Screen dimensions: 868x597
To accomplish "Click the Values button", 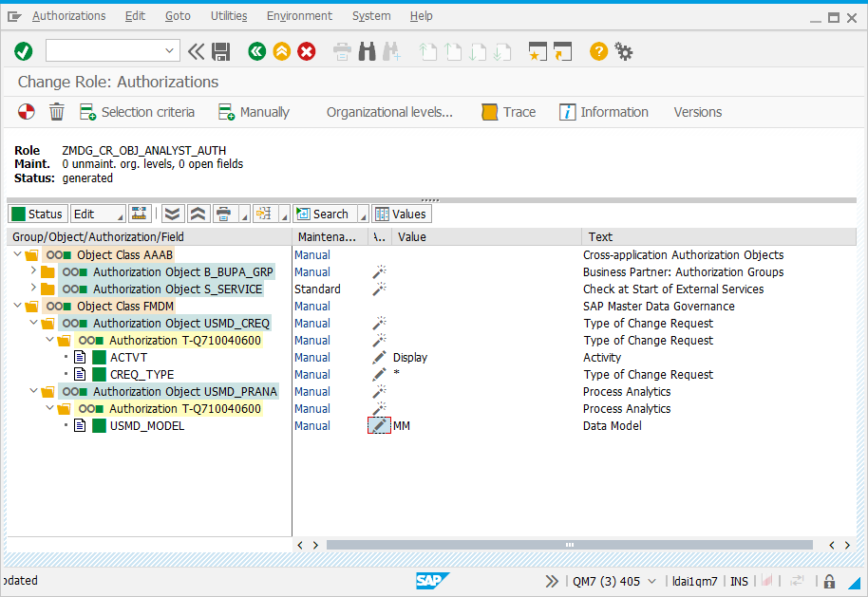I will (402, 214).
